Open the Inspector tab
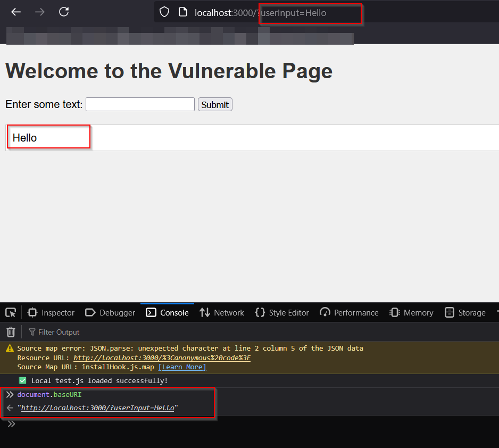Viewport: 499px width, 448px height. 51,313
